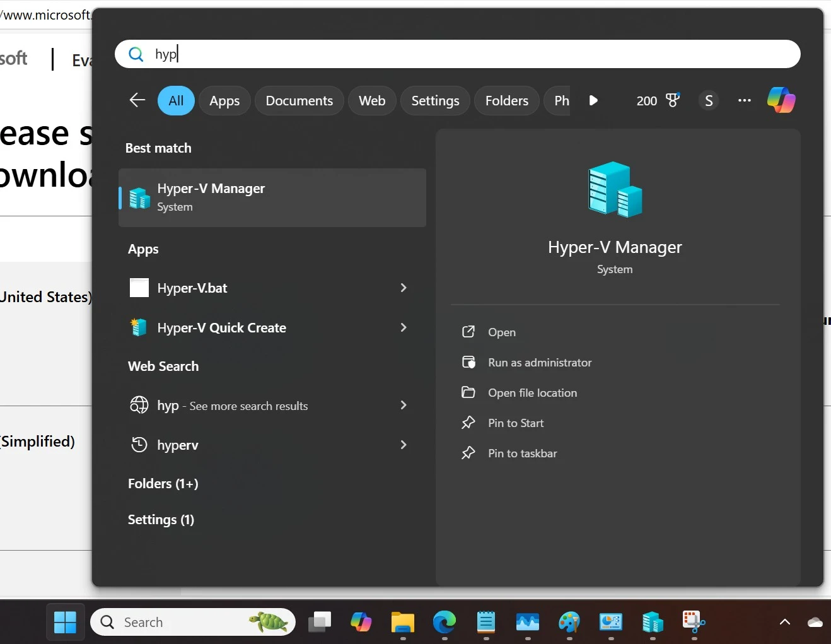Click the Open external-link icon
831x644 pixels.
(468, 332)
